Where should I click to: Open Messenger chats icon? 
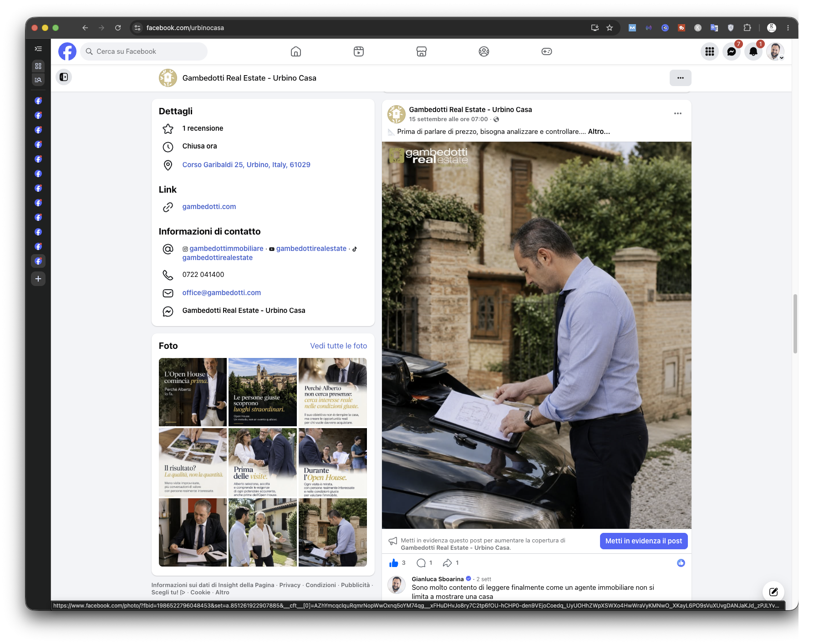tap(732, 51)
